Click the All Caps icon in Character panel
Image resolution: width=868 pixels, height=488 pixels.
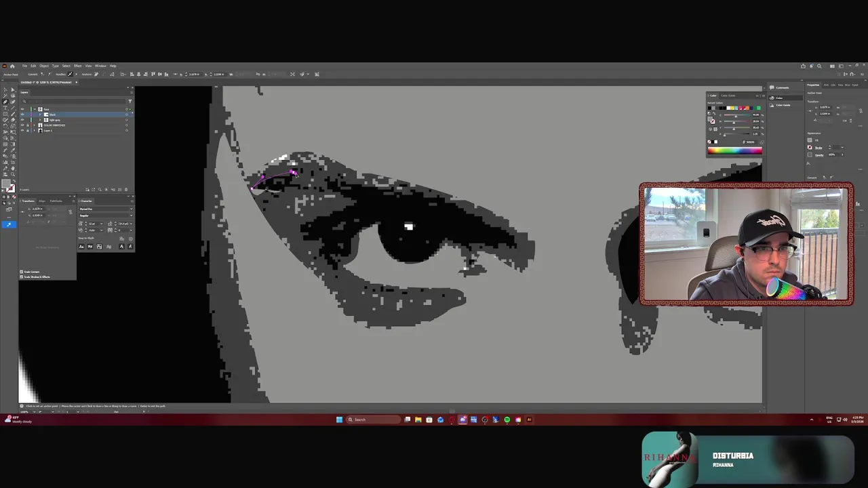pos(81,247)
